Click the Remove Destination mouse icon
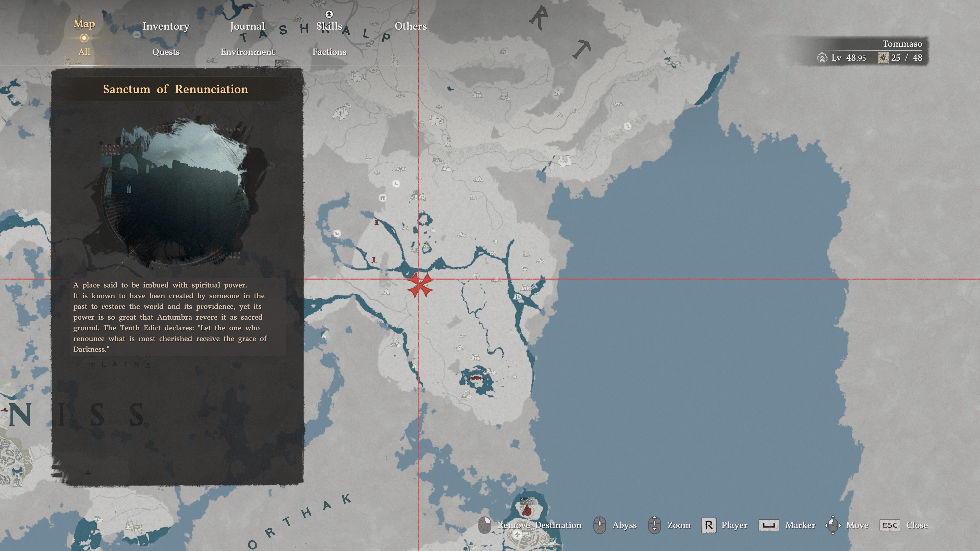Viewport: 980px width, 551px height. tap(484, 525)
